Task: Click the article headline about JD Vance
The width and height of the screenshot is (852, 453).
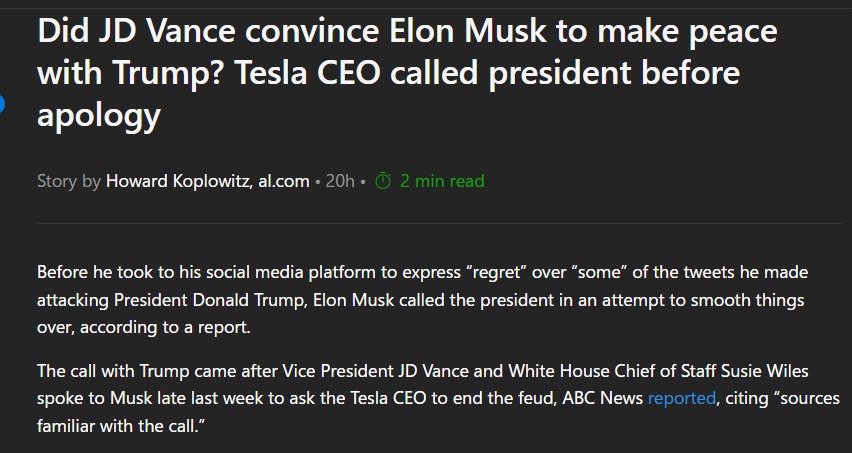Action: click(407, 72)
